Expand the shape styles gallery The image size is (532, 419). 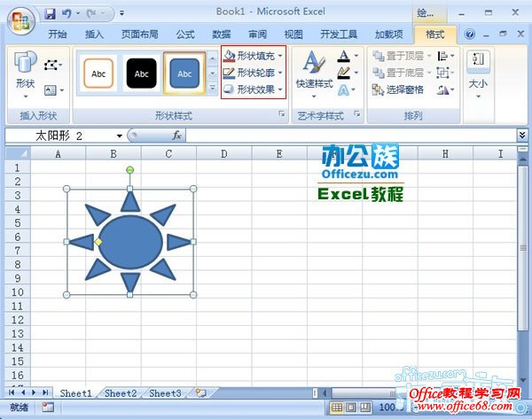coord(213,89)
